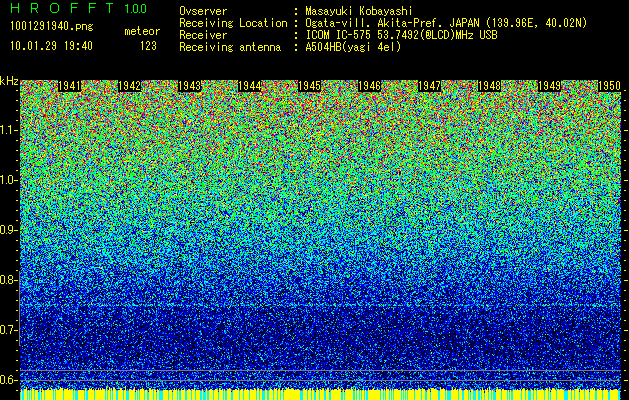Image resolution: width=629 pixels, height=400 pixels.
Task: Click the 1.1 kHz axis label
Action: (9, 130)
